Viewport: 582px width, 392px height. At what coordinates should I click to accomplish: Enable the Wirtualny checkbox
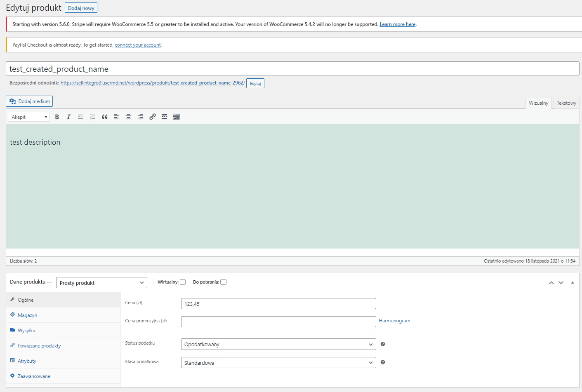click(183, 282)
